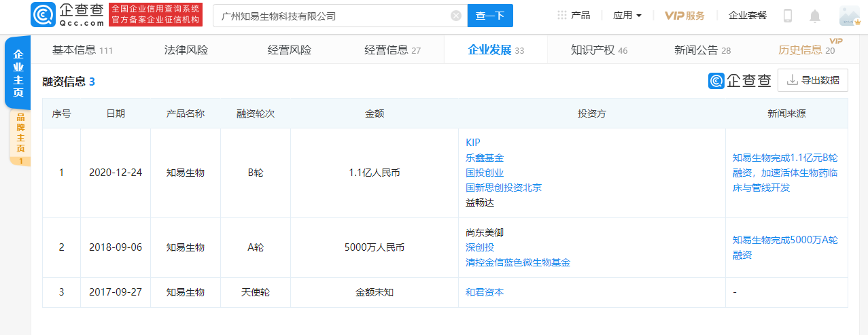Open investor 国投创业 link
The height and width of the screenshot is (335, 868).
point(485,173)
